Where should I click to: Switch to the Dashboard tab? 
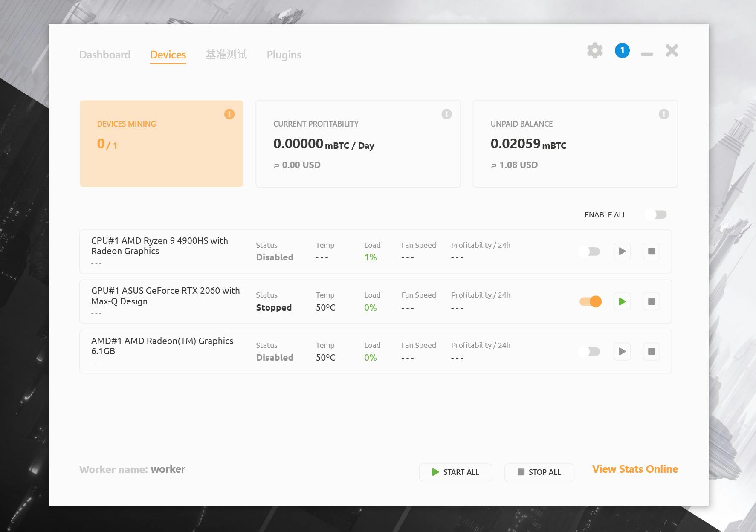click(105, 55)
